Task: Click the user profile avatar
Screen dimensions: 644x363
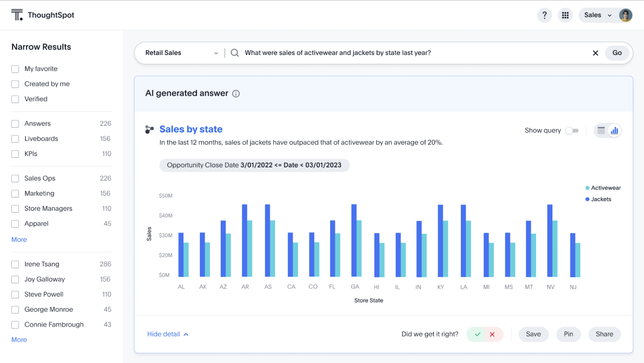Action: click(625, 15)
